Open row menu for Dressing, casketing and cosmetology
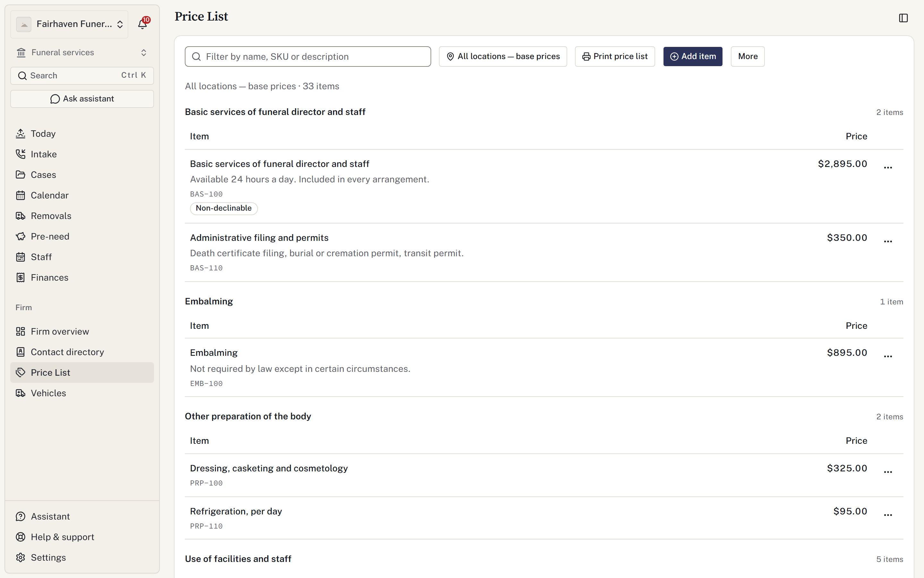The height and width of the screenshot is (578, 924). click(888, 472)
